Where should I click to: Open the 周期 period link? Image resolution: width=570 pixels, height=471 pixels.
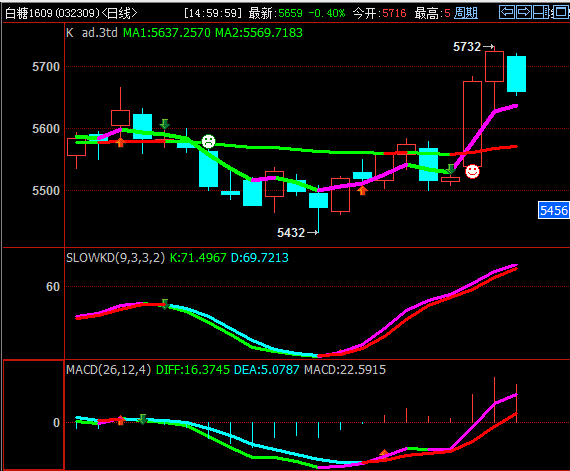[466, 13]
